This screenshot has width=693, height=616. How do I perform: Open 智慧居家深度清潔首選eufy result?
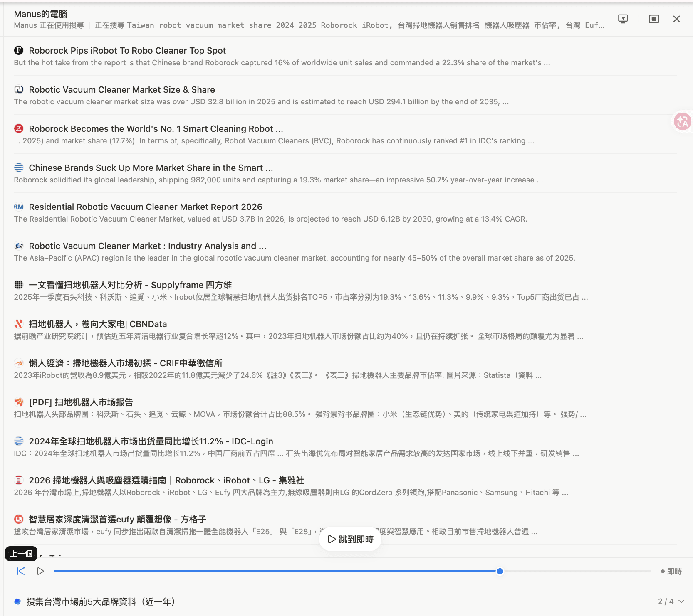(x=118, y=520)
